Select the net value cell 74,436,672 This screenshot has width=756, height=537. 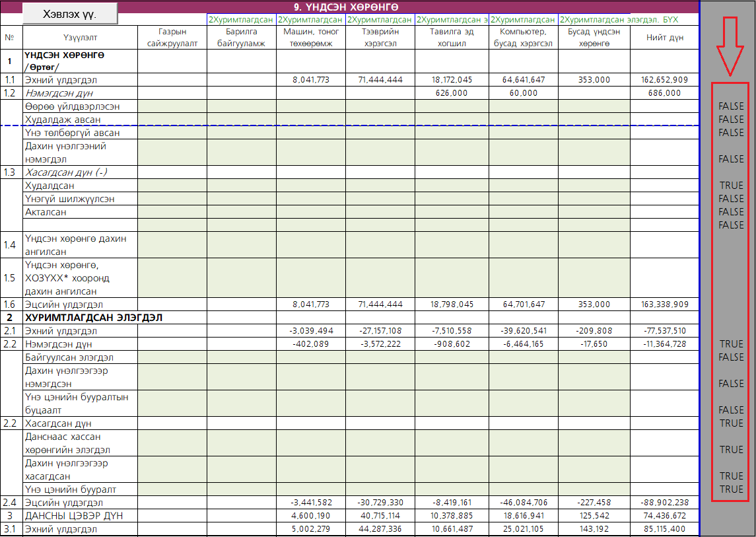[664, 515]
